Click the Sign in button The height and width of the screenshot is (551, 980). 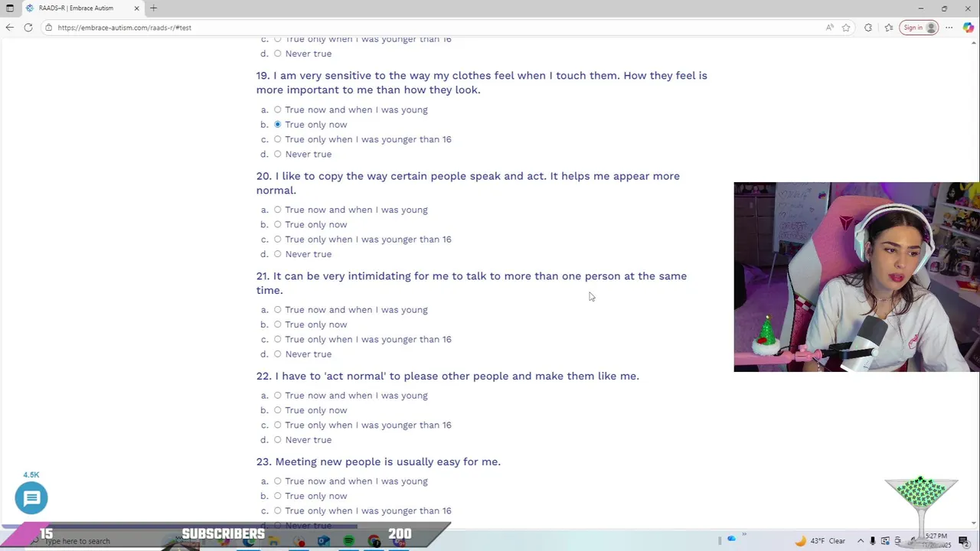pyautogui.click(x=920, y=28)
